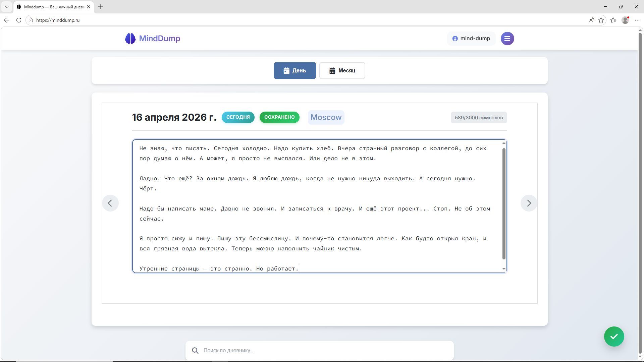Click the page vertical scrollbar
This screenshot has width=644, height=362.
pyautogui.click(x=640, y=193)
